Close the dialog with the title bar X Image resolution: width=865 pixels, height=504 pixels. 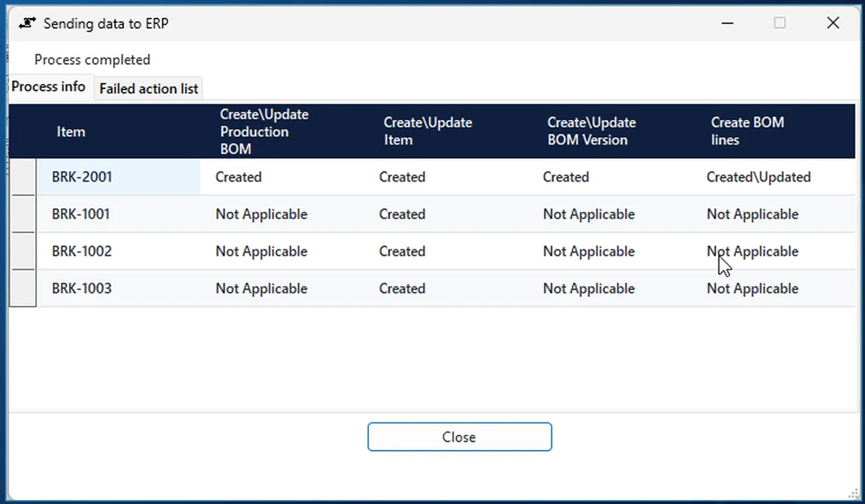[833, 23]
